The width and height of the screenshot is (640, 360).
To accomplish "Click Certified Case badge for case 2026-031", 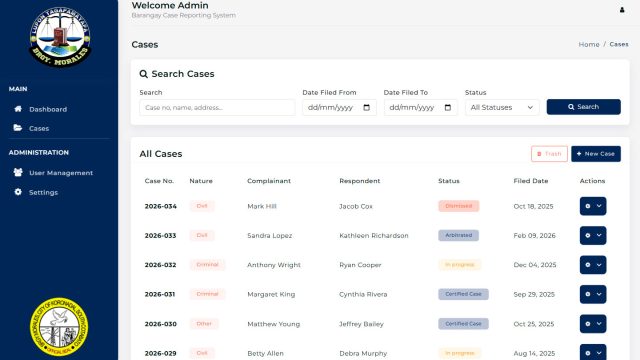I will 463,294.
